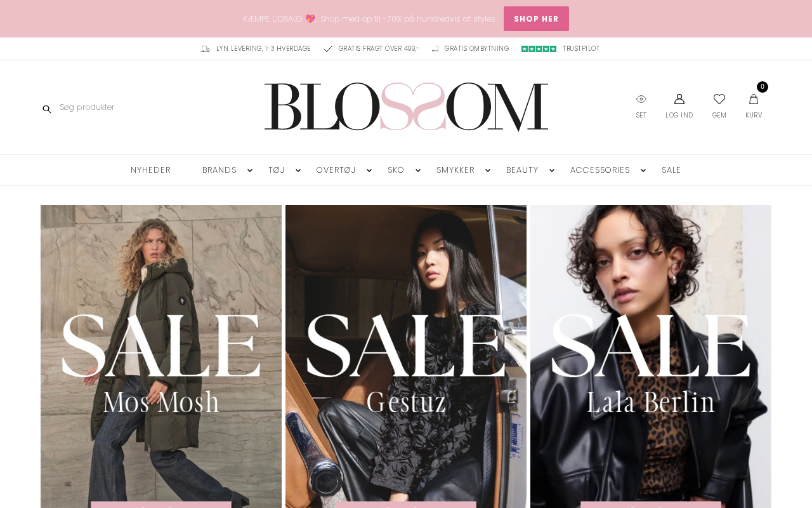Click the TRUSTPILOT link

(581, 49)
